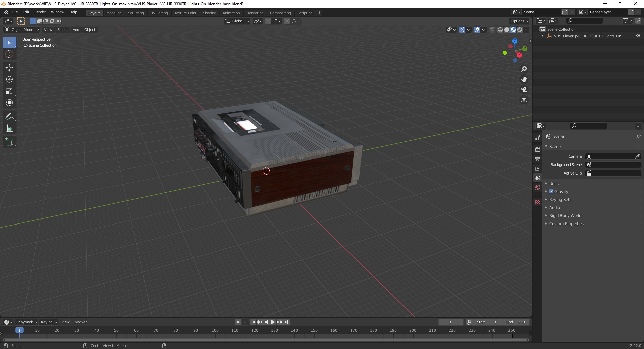Open the Keying dropdown
The height and width of the screenshot is (349, 644).
(49, 322)
